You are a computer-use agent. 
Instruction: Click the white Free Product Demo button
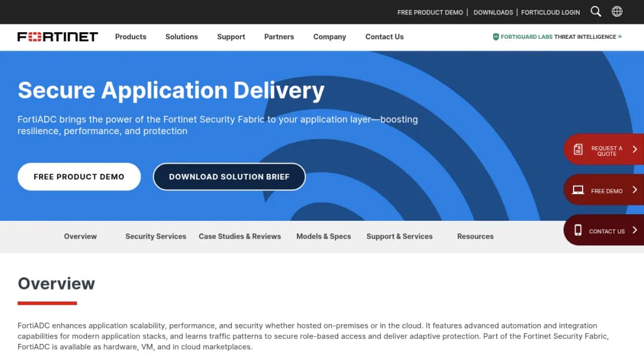(x=79, y=177)
